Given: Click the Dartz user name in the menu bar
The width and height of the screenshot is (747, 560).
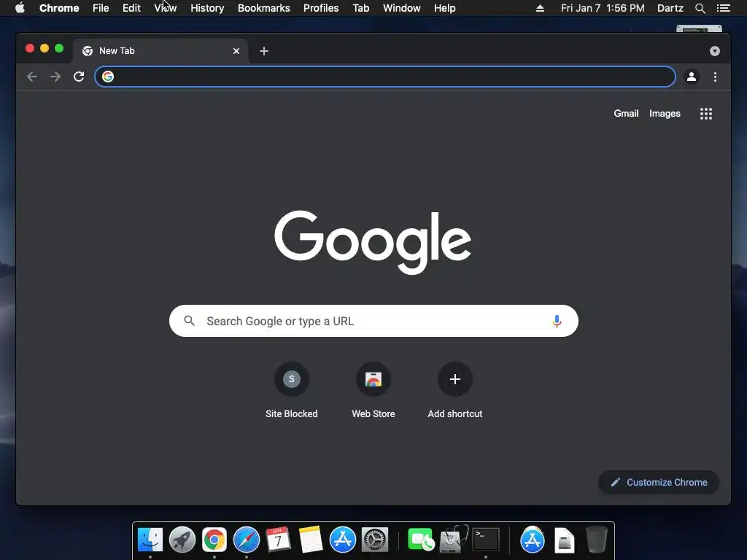Looking at the screenshot, I should point(670,8).
